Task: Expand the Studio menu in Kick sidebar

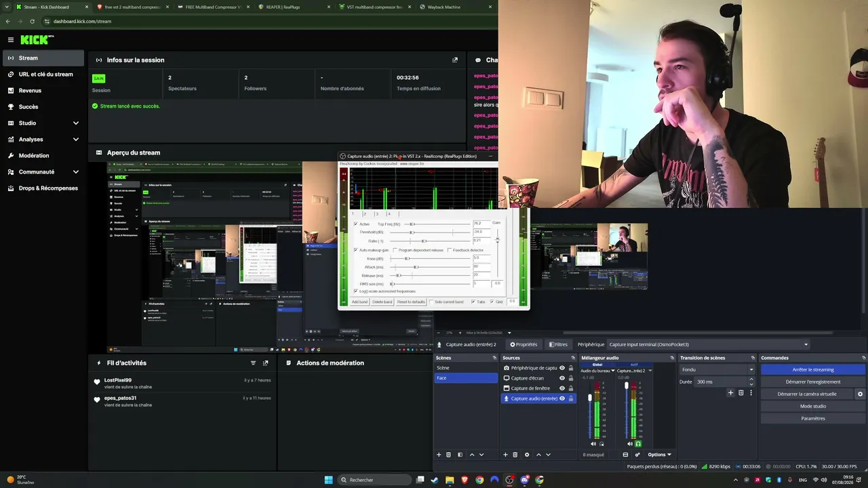Action: (x=76, y=123)
